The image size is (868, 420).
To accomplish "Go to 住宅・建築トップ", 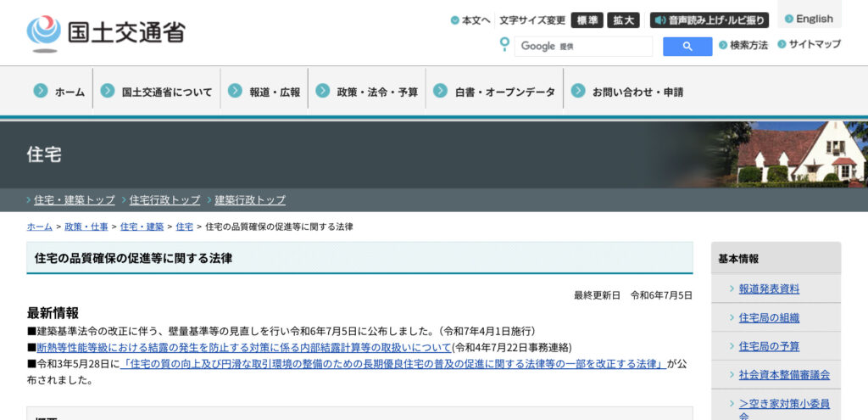I will click(x=75, y=200).
